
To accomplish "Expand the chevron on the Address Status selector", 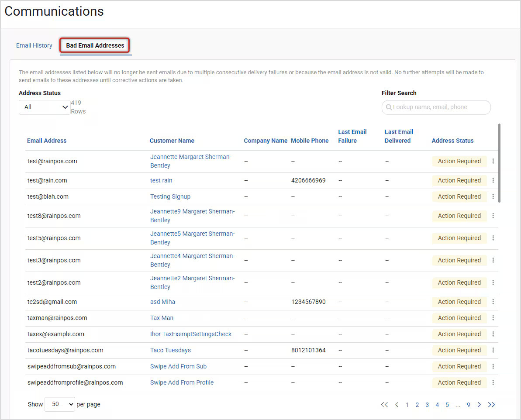I will click(65, 107).
